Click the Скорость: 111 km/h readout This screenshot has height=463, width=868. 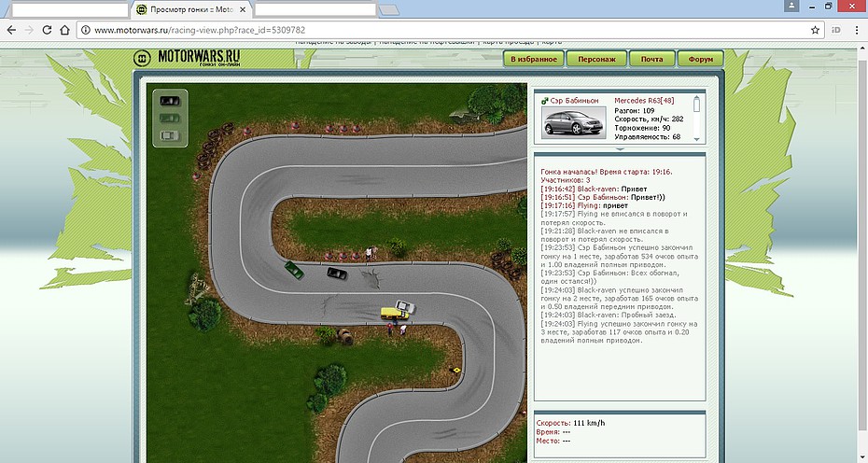570,423
